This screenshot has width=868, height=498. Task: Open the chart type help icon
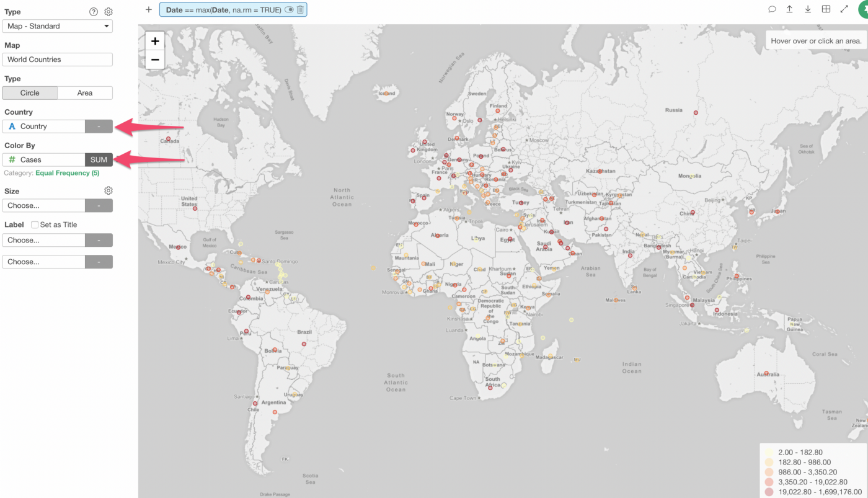point(94,12)
